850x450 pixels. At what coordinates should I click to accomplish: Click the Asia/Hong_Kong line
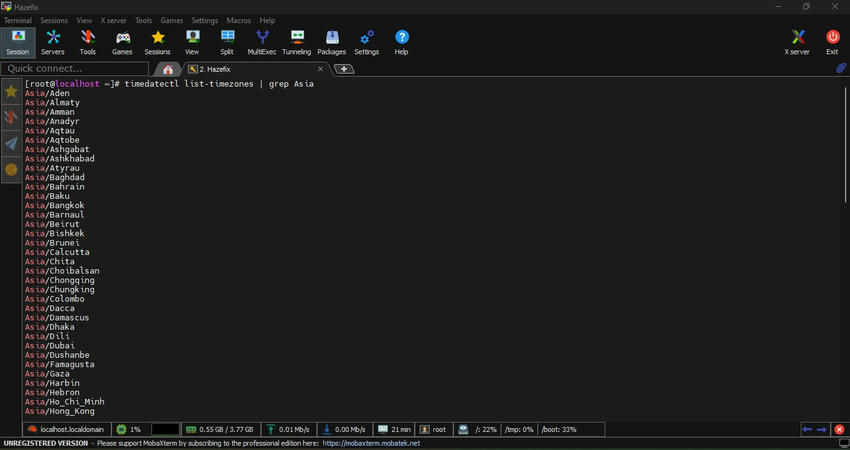[x=60, y=412]
